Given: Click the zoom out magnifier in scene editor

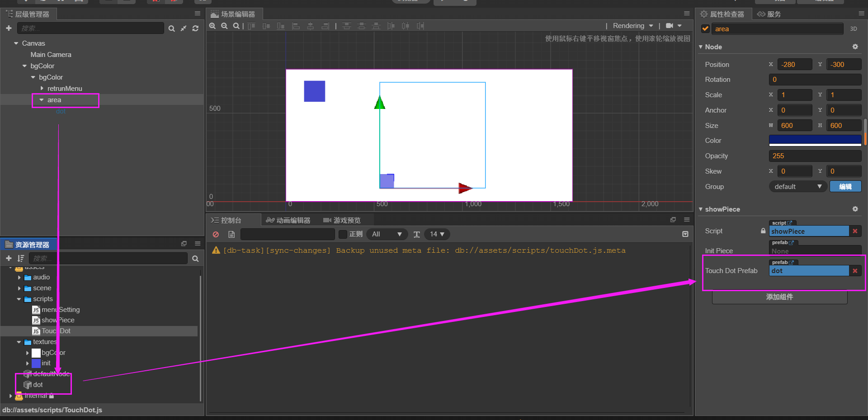Looking at the screenshot, I should click(x=224, y=26).
